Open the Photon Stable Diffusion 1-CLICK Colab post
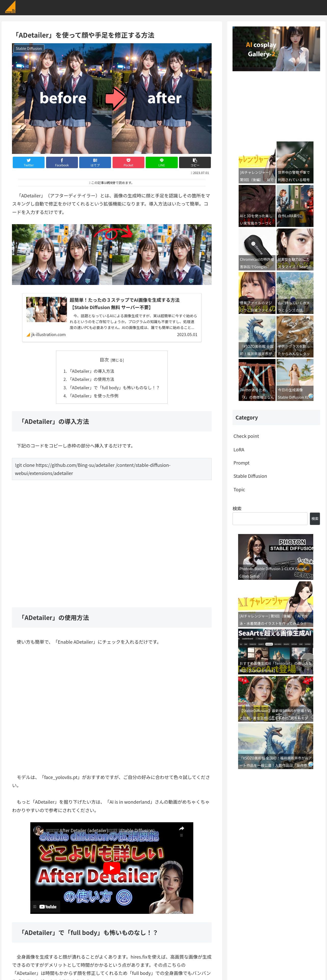The height and width of the screenshot is (980, 327). click(x=276, y=557)
